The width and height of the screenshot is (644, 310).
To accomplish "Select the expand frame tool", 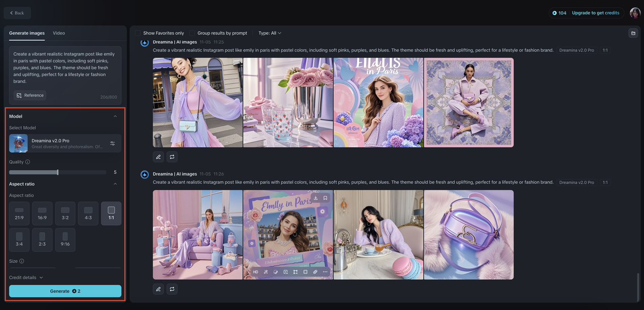I will pos(295,272).
